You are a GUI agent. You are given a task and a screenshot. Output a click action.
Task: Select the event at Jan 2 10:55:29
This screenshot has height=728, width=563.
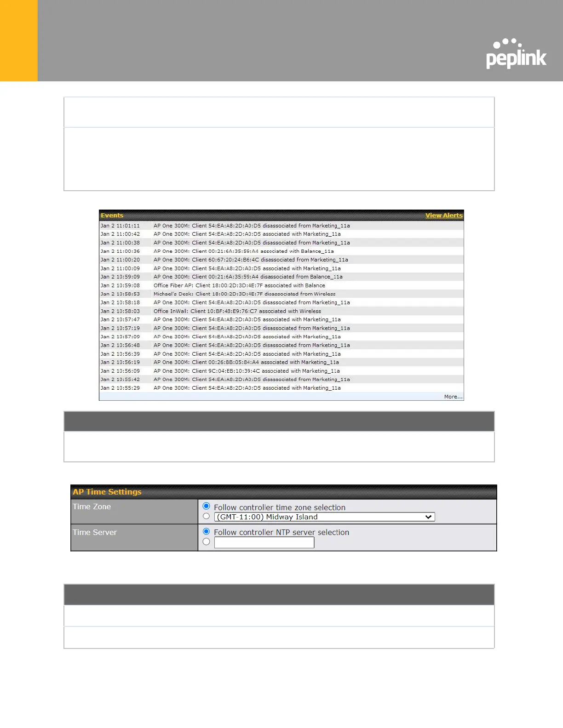(x=281, y=388)
